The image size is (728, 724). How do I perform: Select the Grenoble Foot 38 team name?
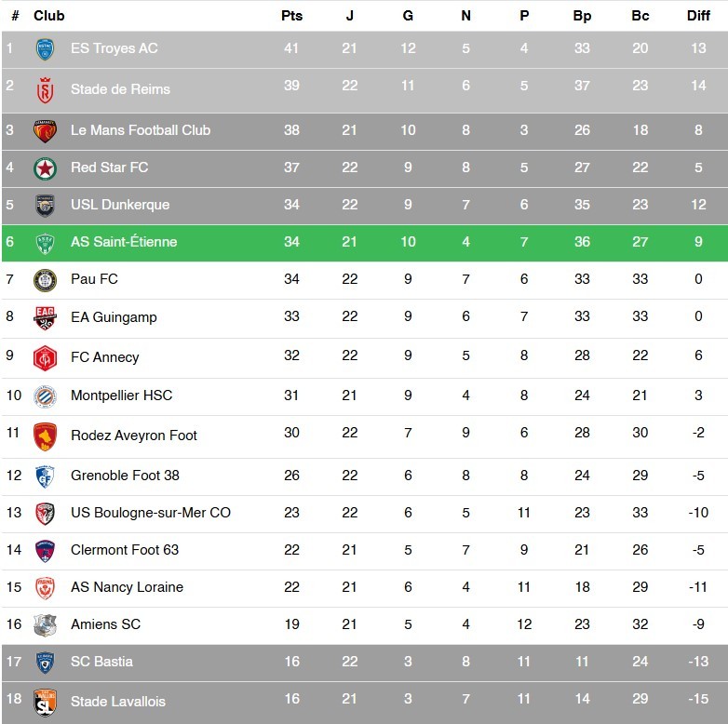(x=125, y=476)
